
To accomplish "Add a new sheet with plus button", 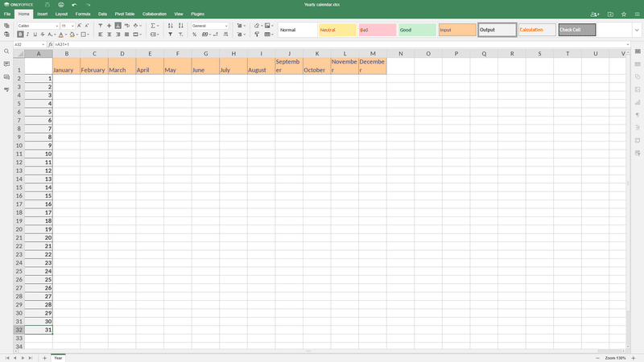I will (44, 358).
